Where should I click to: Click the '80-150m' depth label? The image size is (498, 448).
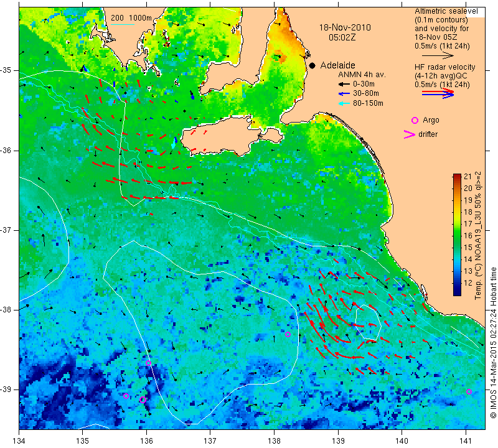[368, 103]
